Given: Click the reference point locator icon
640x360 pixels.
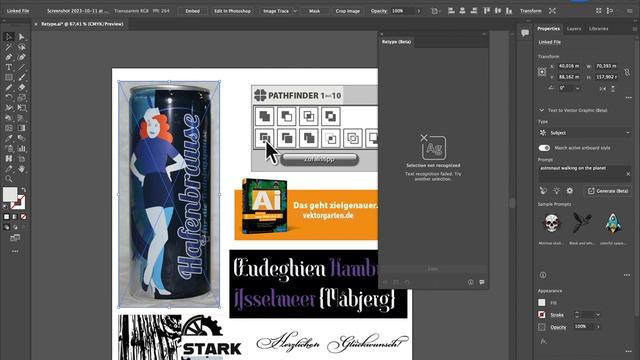Looking at the screenshot, I should tap(542, 72).
